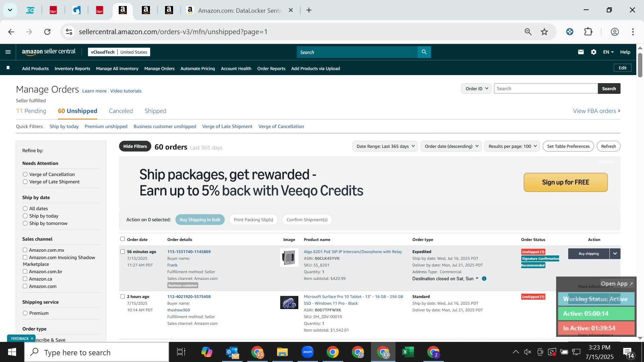Open Zoom from the taskbar
This screenshot has width=644, height=362.
tap(308, 352)
